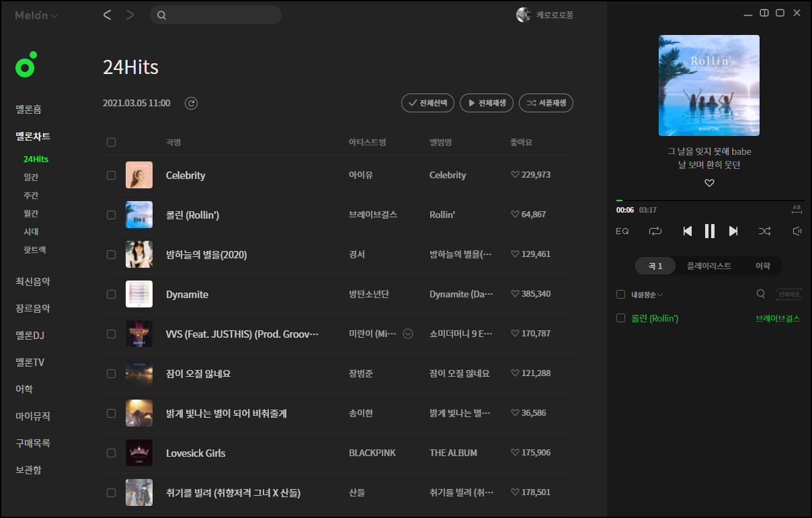Like 밤하늘의 별을(2020) heart icon
The height and width of the screenshot is (518, 812).
515,254
